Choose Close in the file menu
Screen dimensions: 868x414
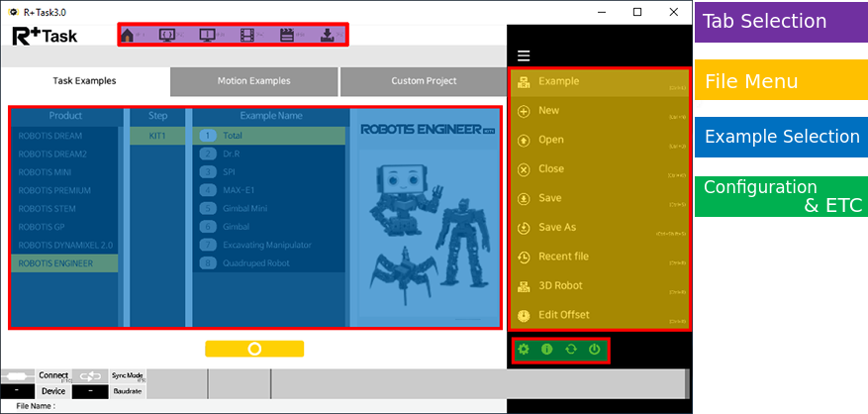coord(600,169)
